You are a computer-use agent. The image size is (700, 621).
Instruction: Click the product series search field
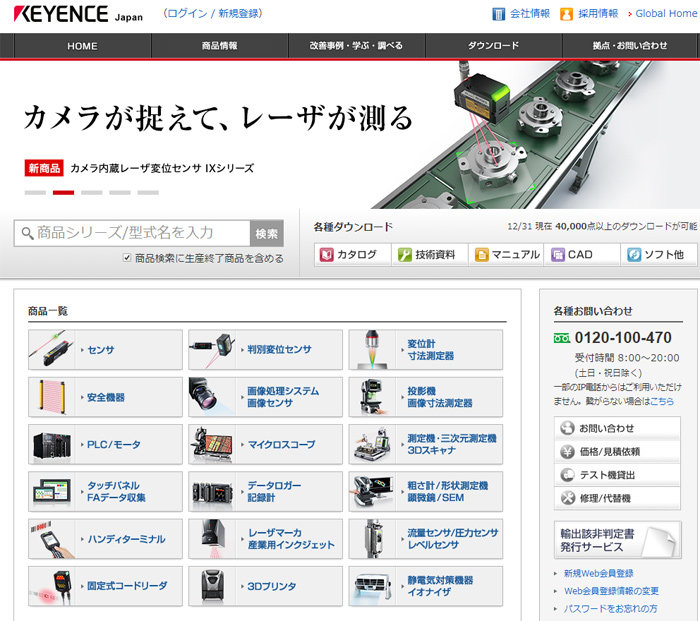pyautogui.click(x=130, y=233)
